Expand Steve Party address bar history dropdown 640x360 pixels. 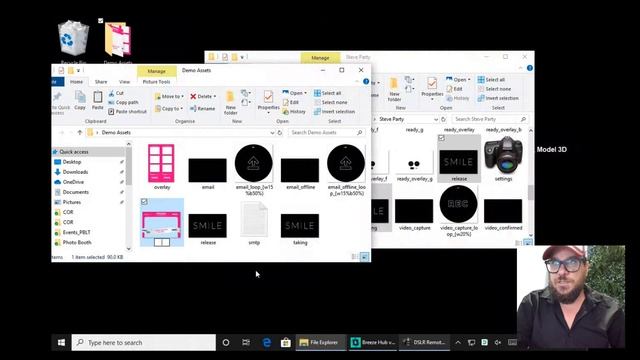click(436, 119)
